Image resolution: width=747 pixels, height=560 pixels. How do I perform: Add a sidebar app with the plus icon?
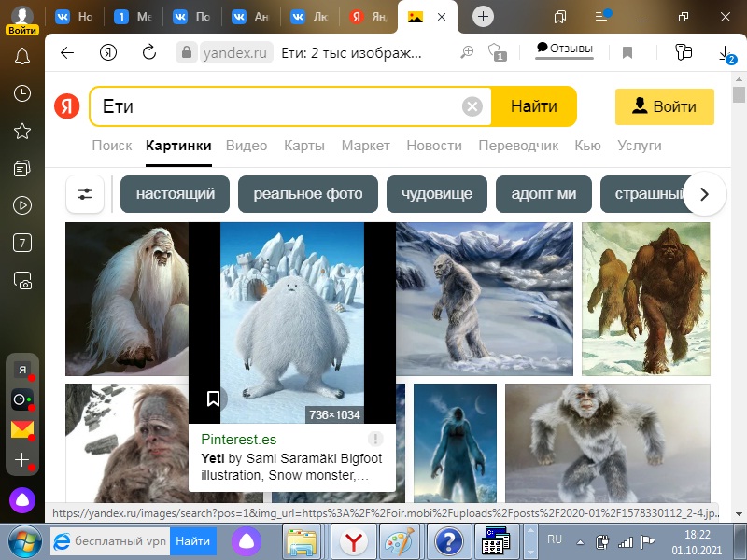pos(22,459)
